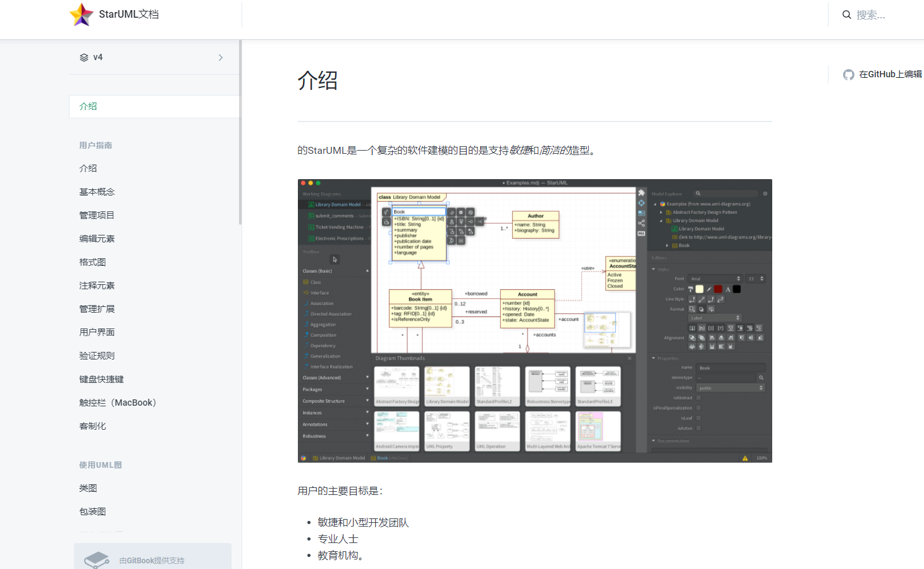Click the stacked-layers icon next to v4

[x=84, y=57]
